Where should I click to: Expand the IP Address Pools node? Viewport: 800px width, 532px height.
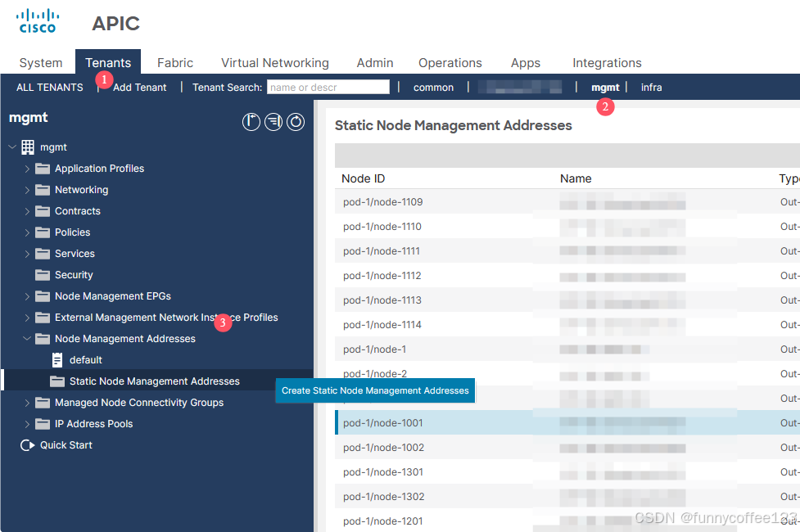coord(27,424)
